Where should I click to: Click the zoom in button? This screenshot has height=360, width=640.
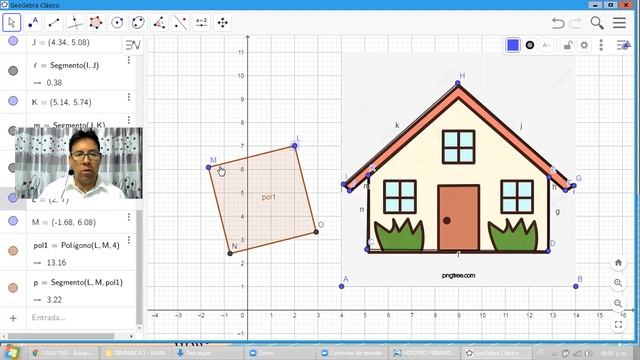[618, 283]
